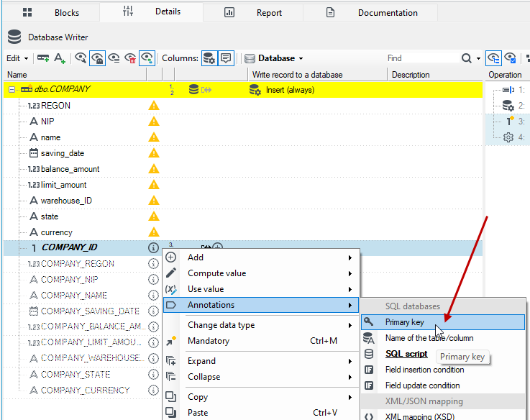Click the SQL script database icon
530x420 pixels.
(x=369, y=354)
